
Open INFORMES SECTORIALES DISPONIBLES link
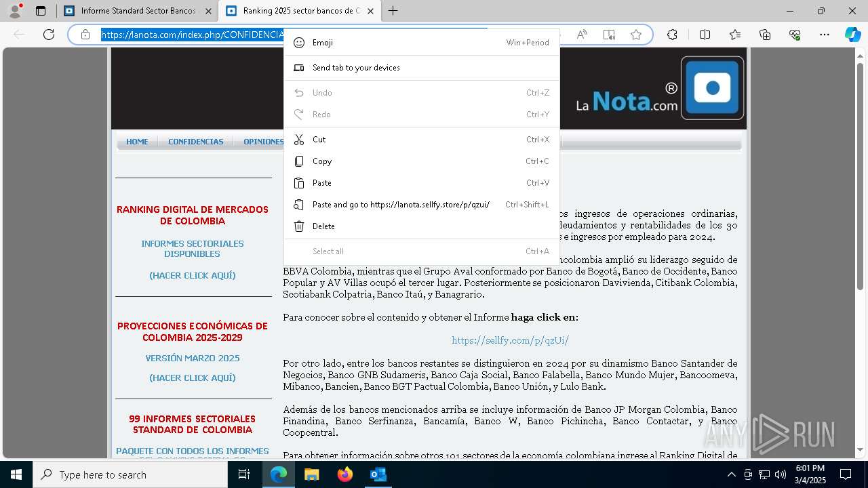click(x=193, y=249)
